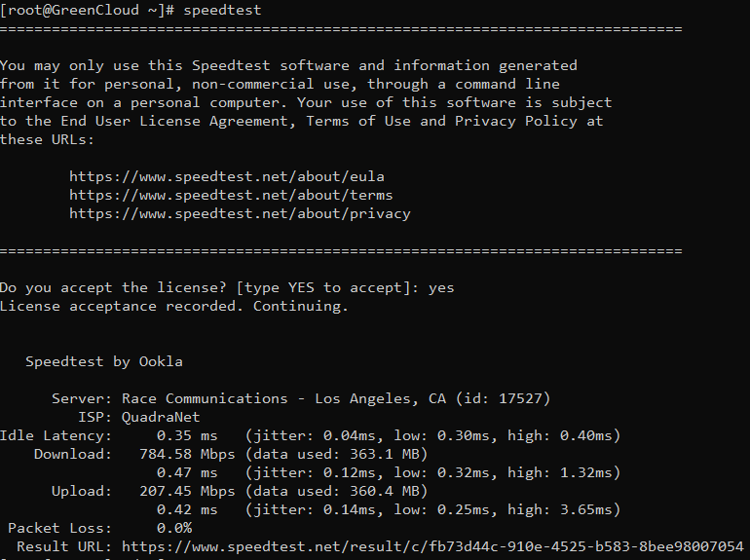Click the Idle Latency 0.35 ms value

click(x=187, y=435)
